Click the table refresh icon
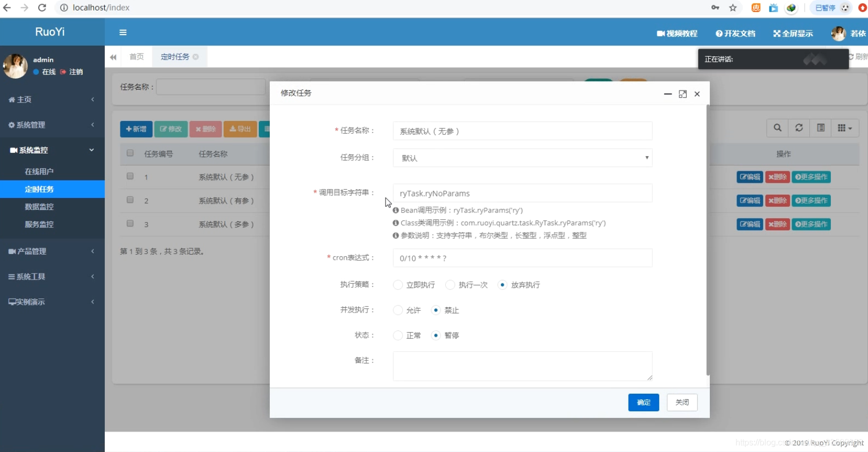The height and width of the screenshot is (452, 868). pyautogui.click(x=799, y=128)
